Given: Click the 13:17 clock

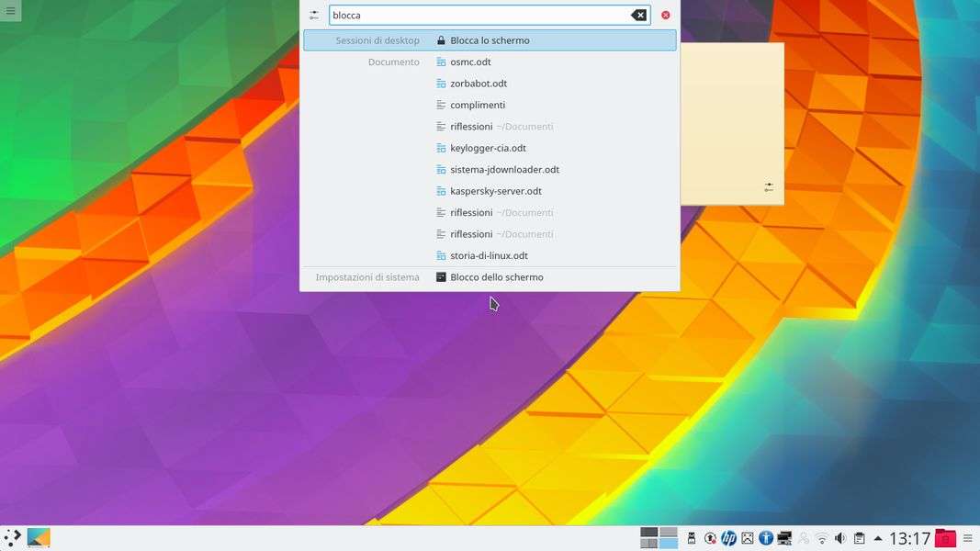Looking at the screenshot, I should pos(909,538).
